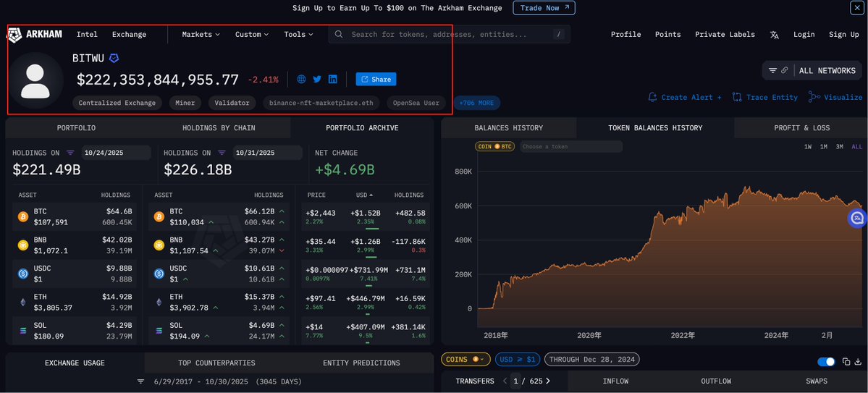
Task: Open the entity's website globe icon
Action: [301, 80]
